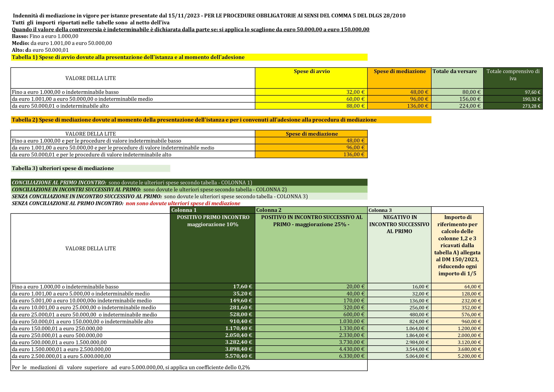Screen dimensions: 554x392
Task: Click the 156,00 € totale da versare cell
Action: tap(457, 99)
